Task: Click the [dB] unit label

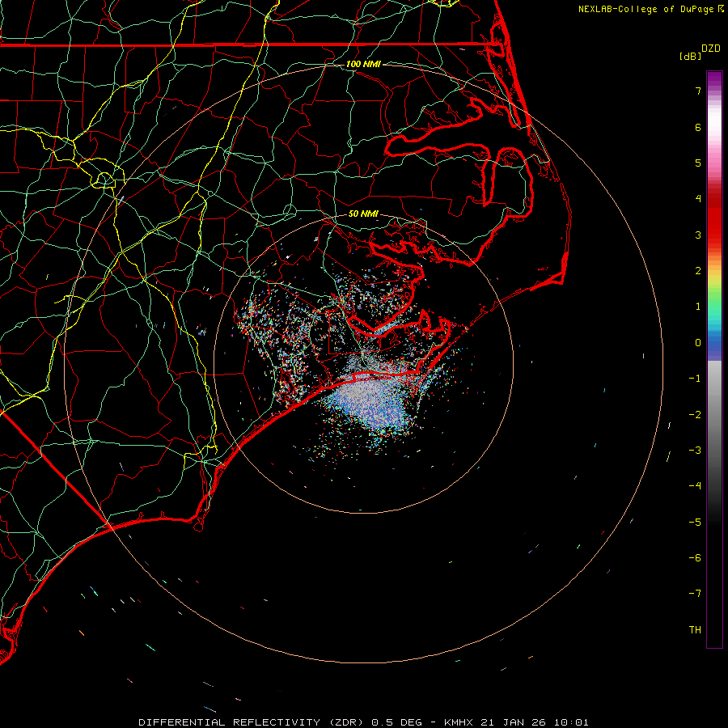Action: pos(690,56)
